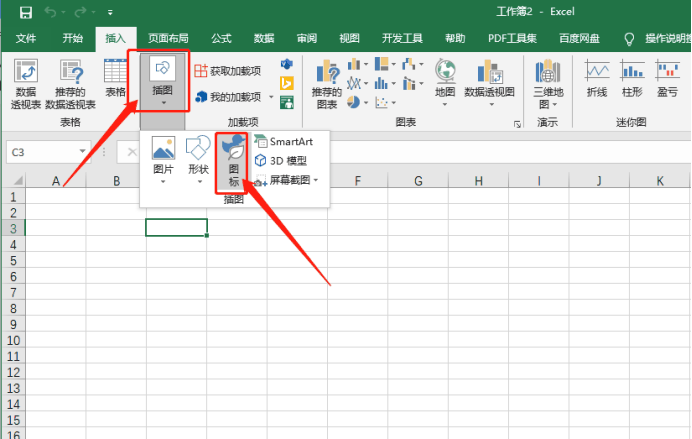Switch to the 帮助 tab
The height and width of the screenshot is (439, 692).
[455, 39]
